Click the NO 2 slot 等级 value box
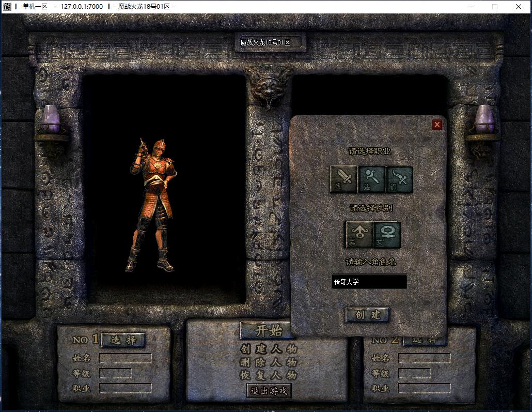The image size is (532, 412). point(415,373)
